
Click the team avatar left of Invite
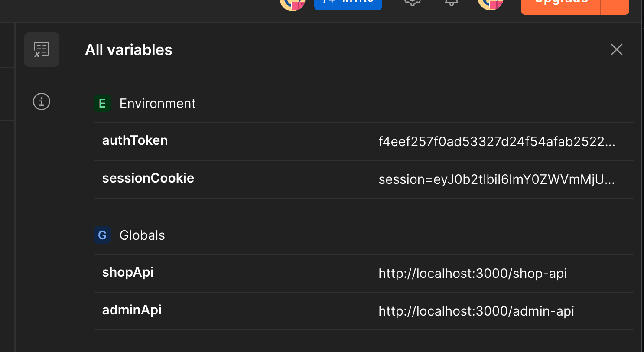click(x=293, y=3)
